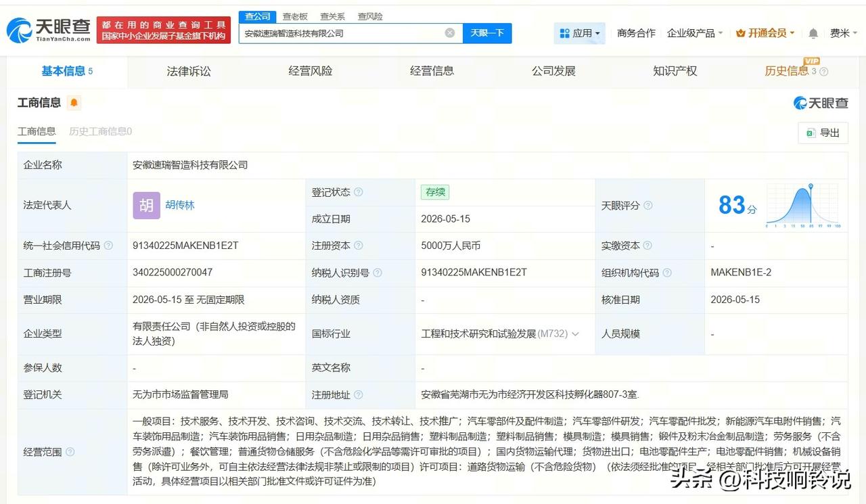Click the 天眼评分 distribution chart
This screenshot has width=866, height=504.
click(803, 206)
